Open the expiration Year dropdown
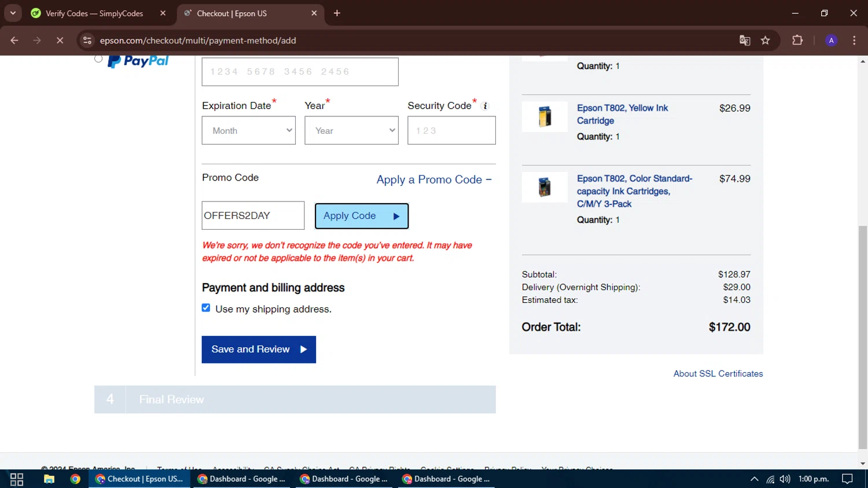The image size is (868, 488). (x=351, y=131)
